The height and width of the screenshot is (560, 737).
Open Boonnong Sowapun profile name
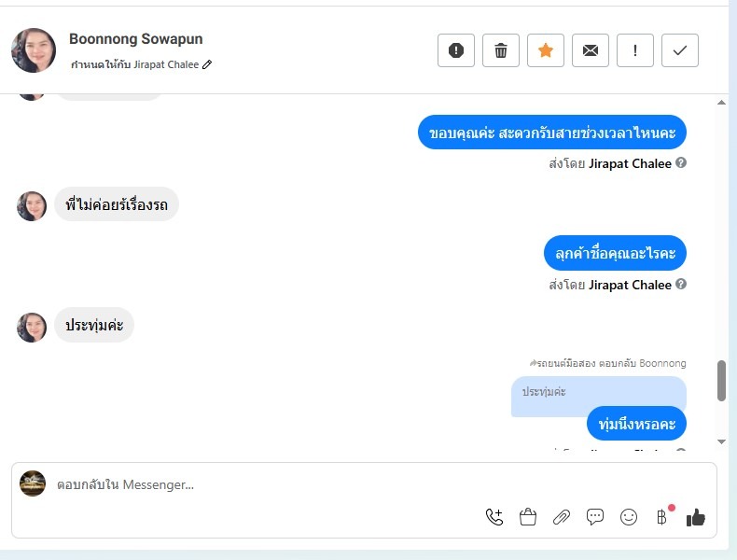point(136,39)
